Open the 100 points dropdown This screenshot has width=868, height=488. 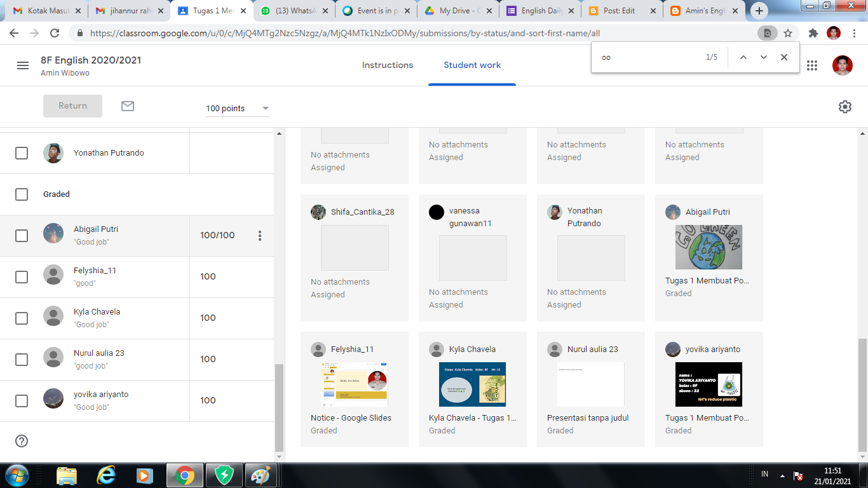(x=238, y=109)
